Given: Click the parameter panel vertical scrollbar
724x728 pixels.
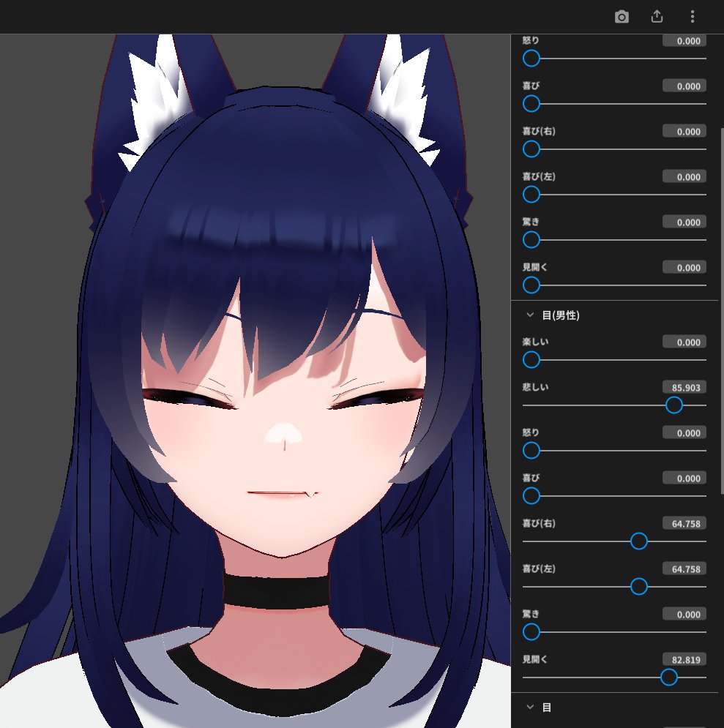Looking at the screenshot, I should click(721, 311).
